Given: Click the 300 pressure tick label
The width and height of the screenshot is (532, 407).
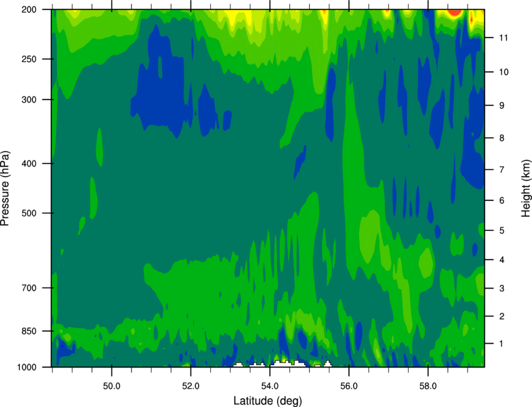Looking at the screenshot, I should [29, 100].
